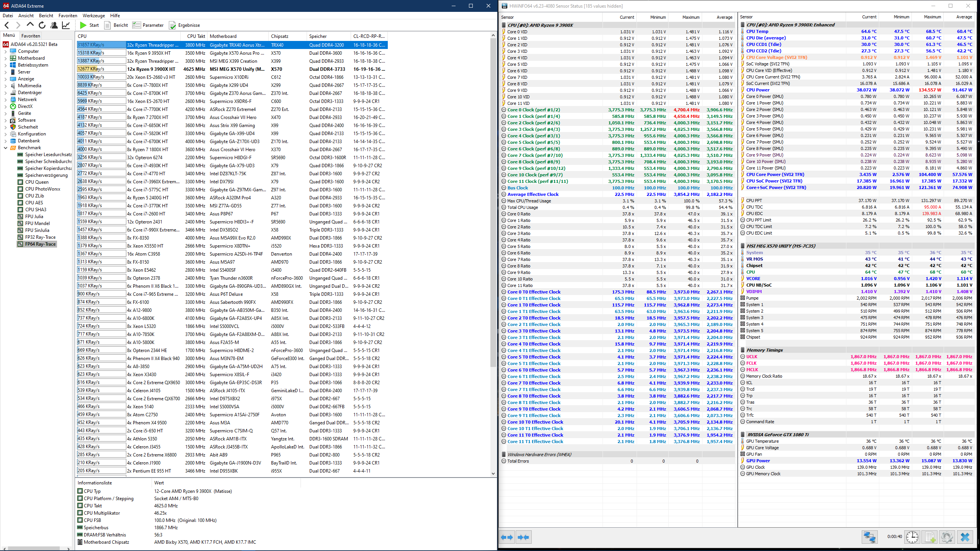The height and width of the screenshot is (551, 980).
Task: Click the blue X close sensors button
Action: click(965, 537)
